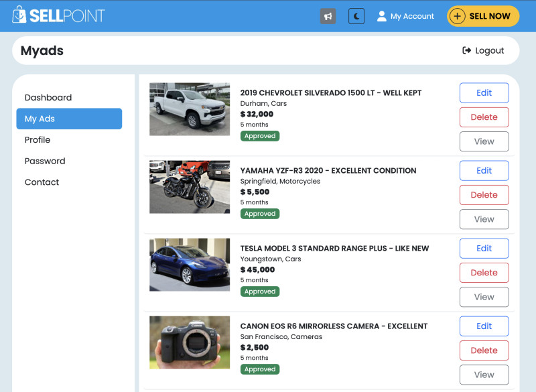Screen dimensions: 536x392
Task: Click the white Silverado truck thumbnail
Action: [190, 109]
